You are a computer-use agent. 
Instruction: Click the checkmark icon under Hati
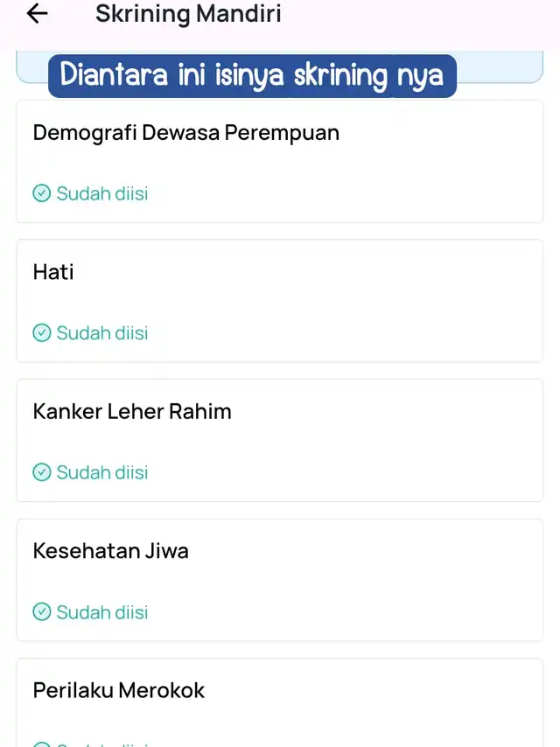coord(41,333)
